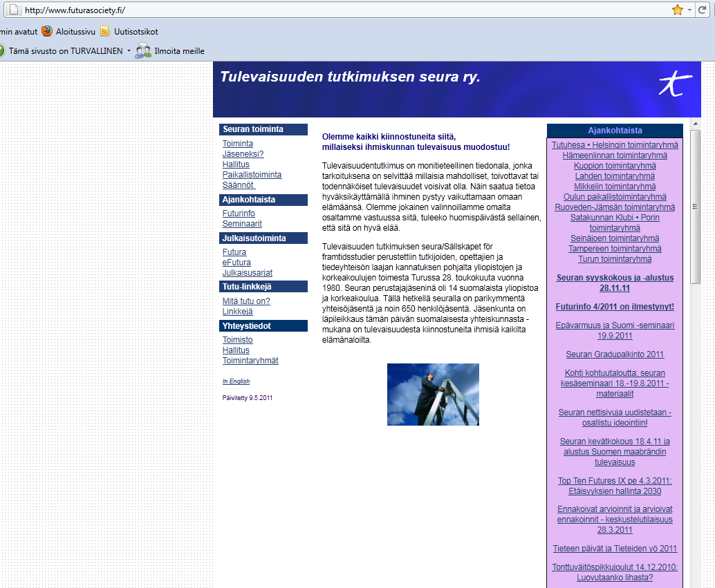Select the Ajankohtaista header in left menu
715x588 pixels.
click(263, 200)
